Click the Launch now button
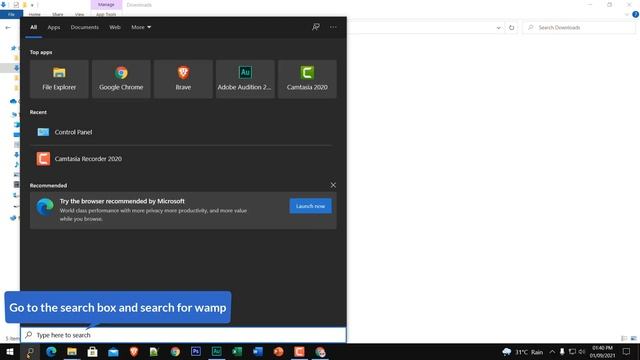 coord(311,206)
